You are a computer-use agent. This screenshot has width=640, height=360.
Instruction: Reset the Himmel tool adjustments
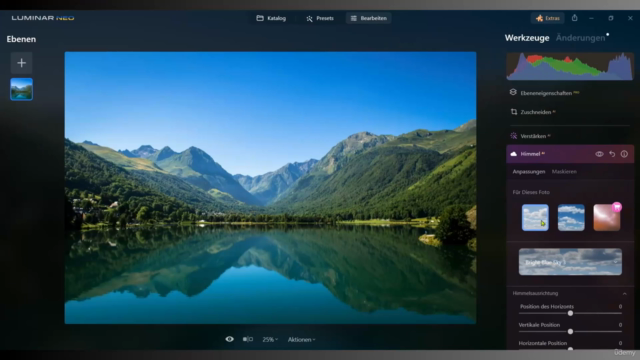click(x=612, y=154)
